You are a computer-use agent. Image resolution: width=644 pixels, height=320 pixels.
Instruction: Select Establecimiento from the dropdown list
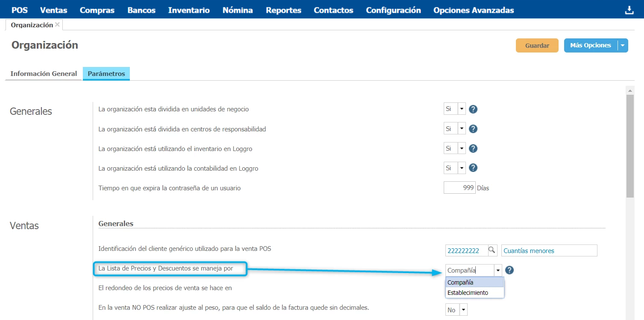[x=468, y=293]
